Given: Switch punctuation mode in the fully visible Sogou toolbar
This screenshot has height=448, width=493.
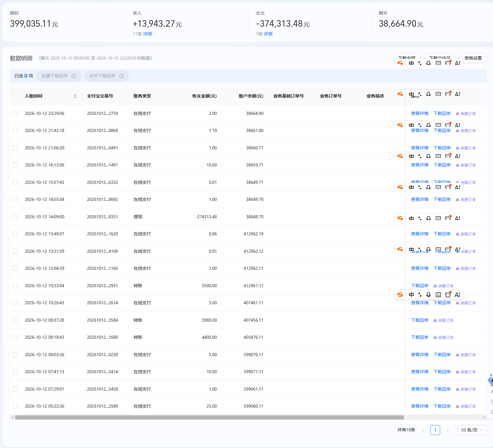Looking at the screenshot, I should click(x=420, y=295).
